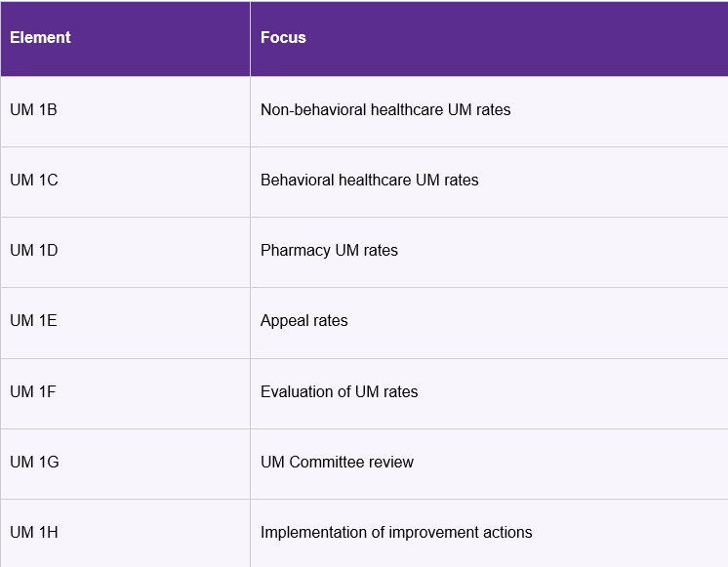This screenshot has width=728, height=567.
Task: Click the Element column header
Action: coord(41,38)
